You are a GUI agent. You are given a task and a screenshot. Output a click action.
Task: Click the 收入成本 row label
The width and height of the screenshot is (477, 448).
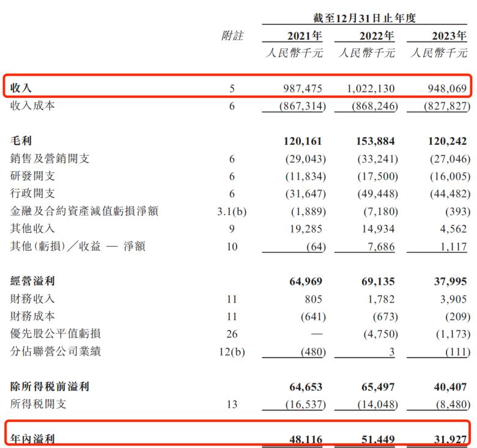pyautogui.click(x=32, y=106)
